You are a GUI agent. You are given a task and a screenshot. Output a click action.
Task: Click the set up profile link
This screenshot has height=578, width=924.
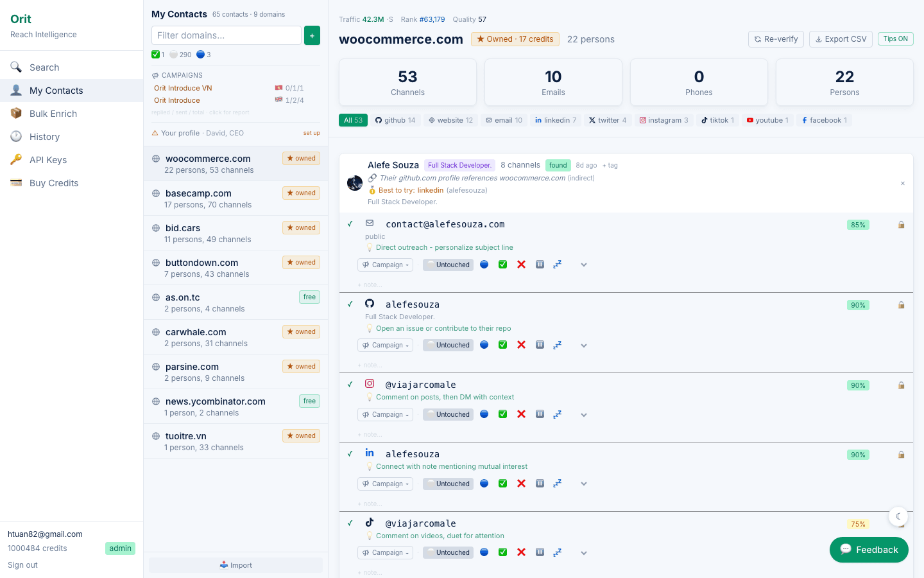tap(312, 133)
